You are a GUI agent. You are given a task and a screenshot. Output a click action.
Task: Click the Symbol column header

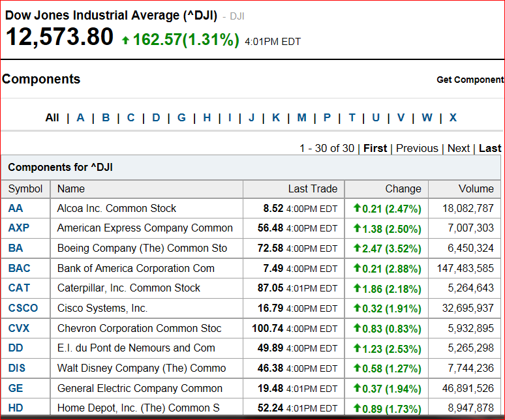pyautogui.click(x=25, y=188)
